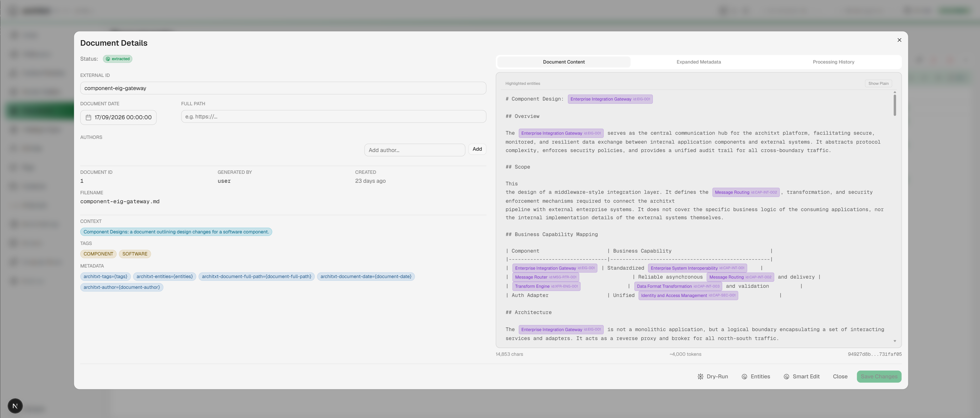Click the ~4,000 tokens counter

(x=685, y=354)
